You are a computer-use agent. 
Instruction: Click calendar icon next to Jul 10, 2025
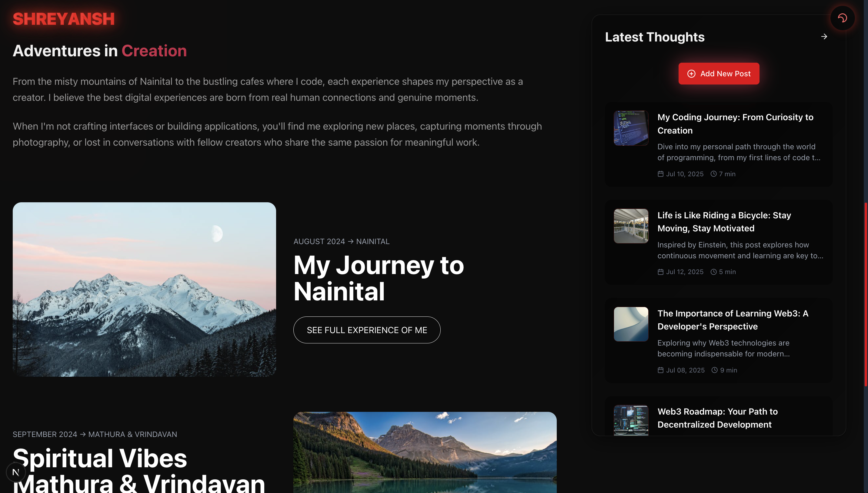click(x=660, y=174)
